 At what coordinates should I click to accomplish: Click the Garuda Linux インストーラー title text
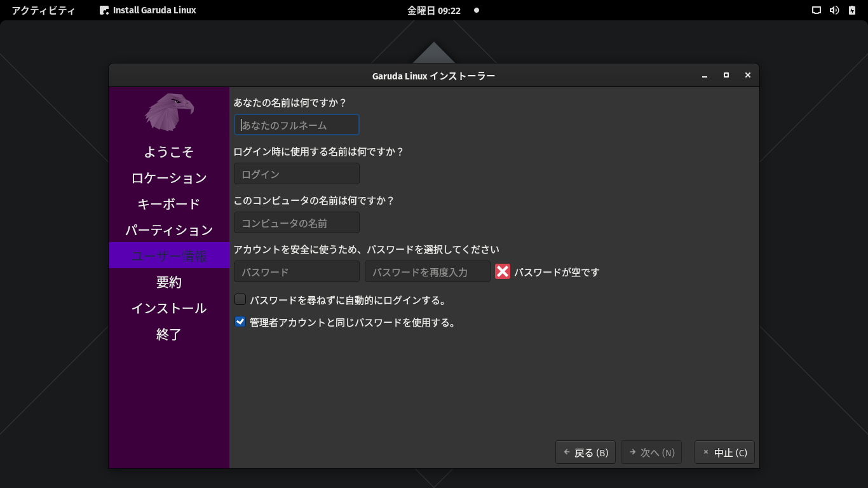(x=434, y=76)
